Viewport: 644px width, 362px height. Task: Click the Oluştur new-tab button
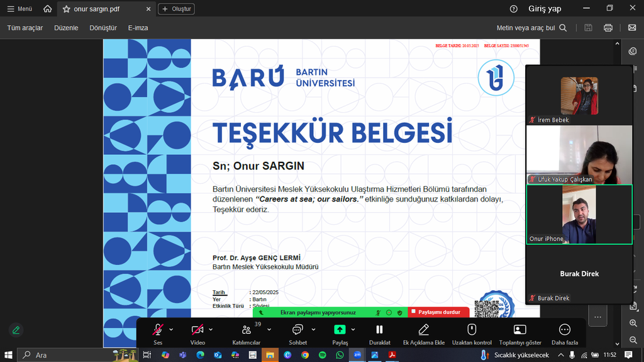coord(176,9)
